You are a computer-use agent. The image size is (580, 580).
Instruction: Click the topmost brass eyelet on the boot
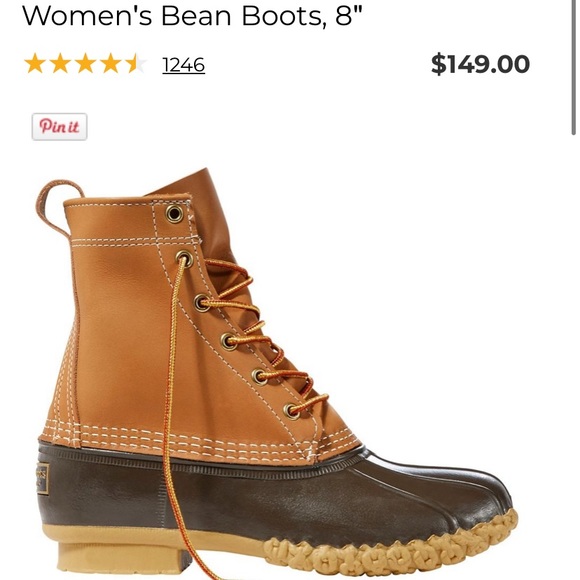coord(174,214)
